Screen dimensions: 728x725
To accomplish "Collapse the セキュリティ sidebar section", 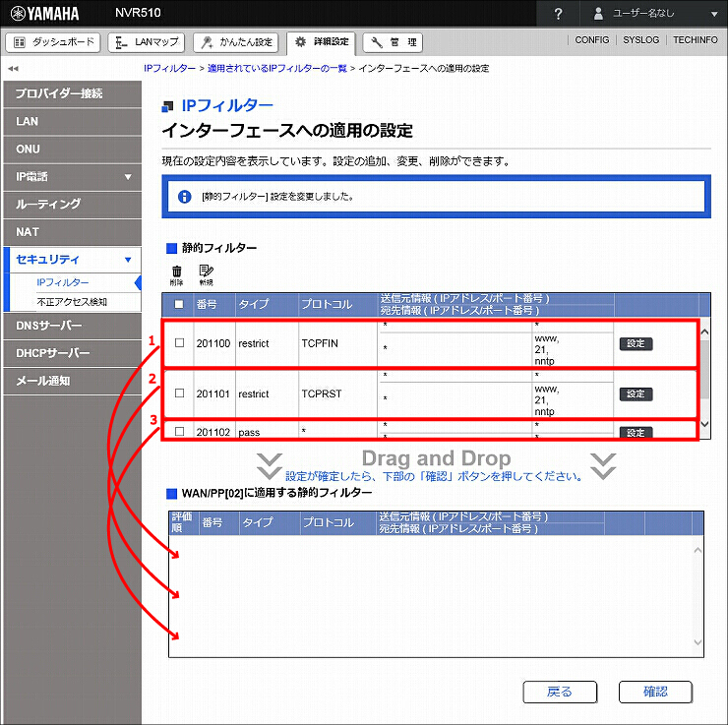I will coord(128,260).
